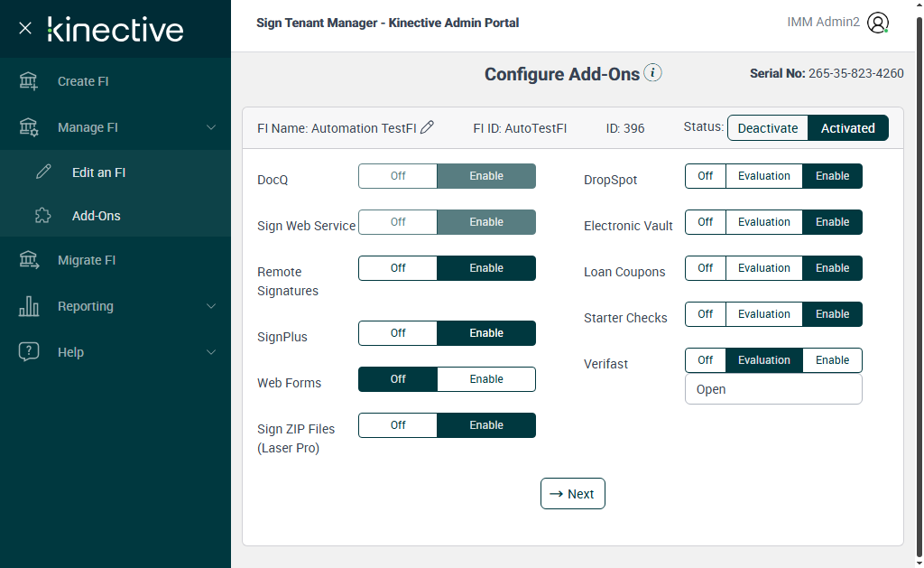Viewport: 924px width, 568px height.
Task: Expand the Reporting menu chevron
Action: pos(211,306)
